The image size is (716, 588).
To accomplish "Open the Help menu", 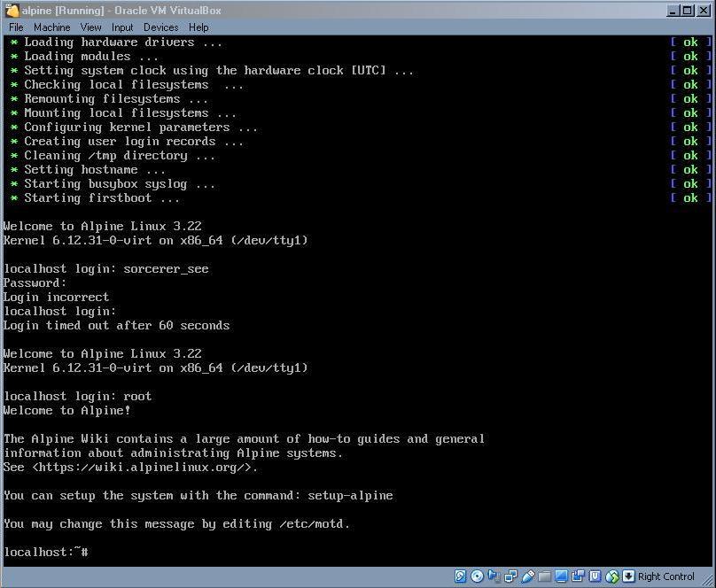I will click(x=198, y=27).
